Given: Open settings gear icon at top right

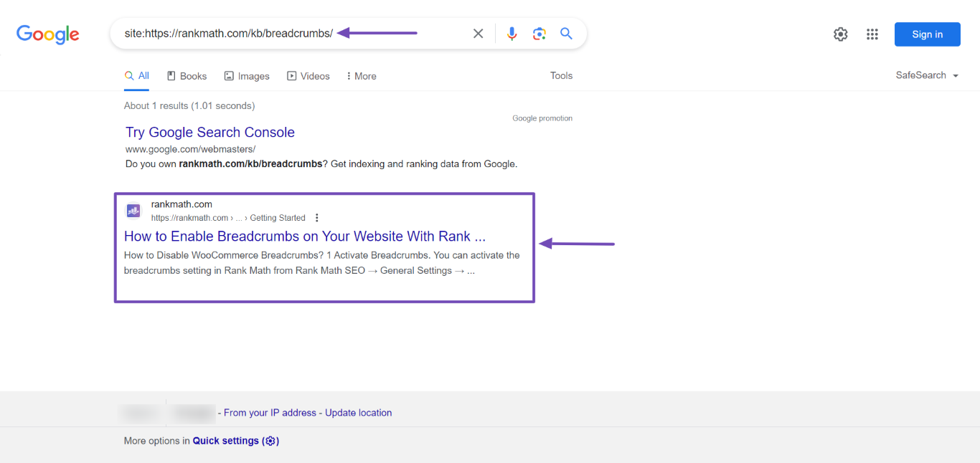Looking at the screenshot, I should click(x=841, y=34).
